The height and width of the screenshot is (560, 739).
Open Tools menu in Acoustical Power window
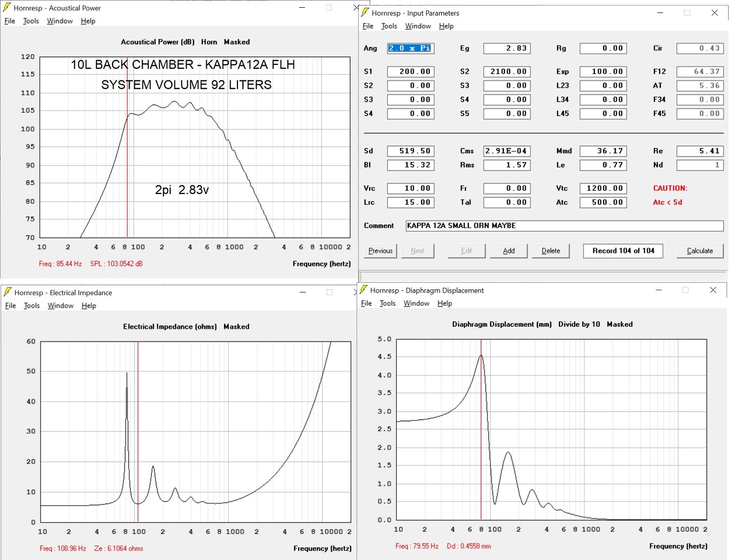coord(31,21)
